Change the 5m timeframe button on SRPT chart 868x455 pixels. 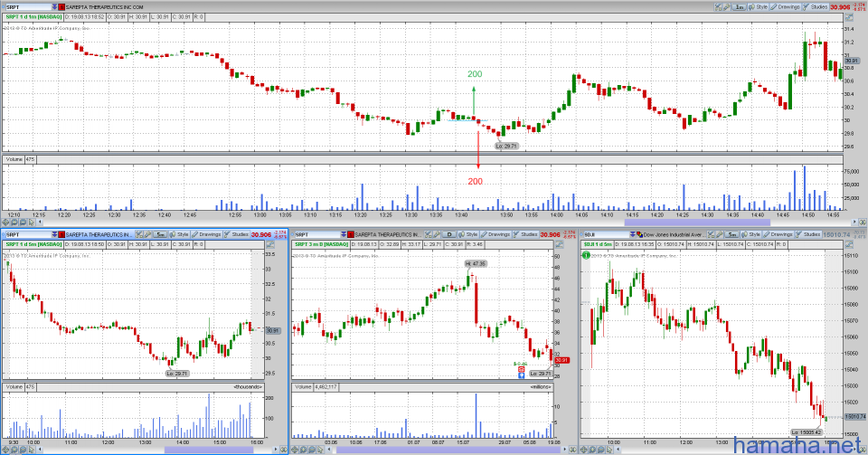coord(160,234)
